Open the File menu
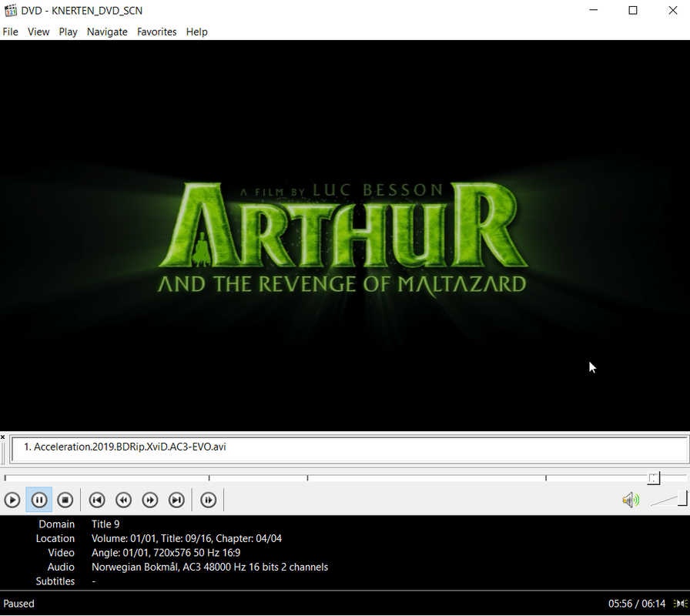 (x=10, y=32)
